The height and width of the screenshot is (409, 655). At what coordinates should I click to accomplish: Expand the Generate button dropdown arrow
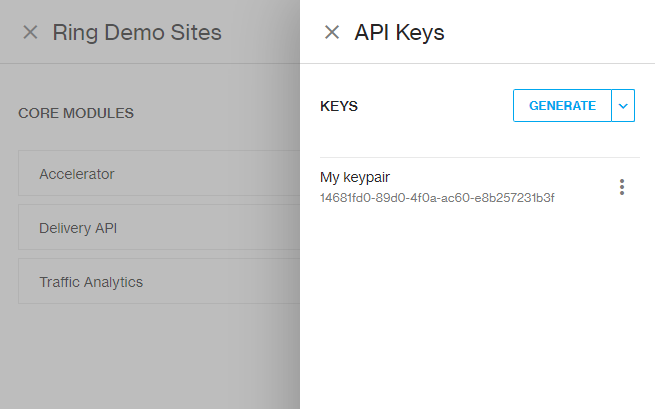[x=623, y=106]
